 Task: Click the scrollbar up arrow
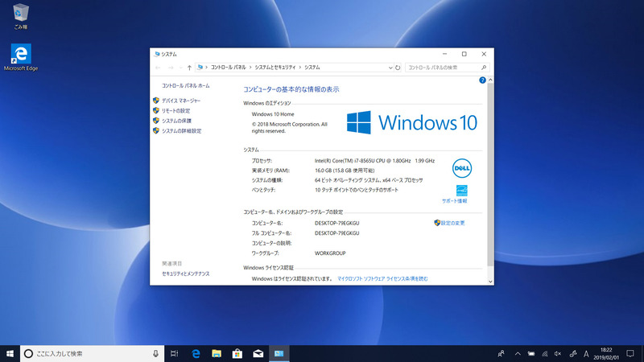coord(490,80)
